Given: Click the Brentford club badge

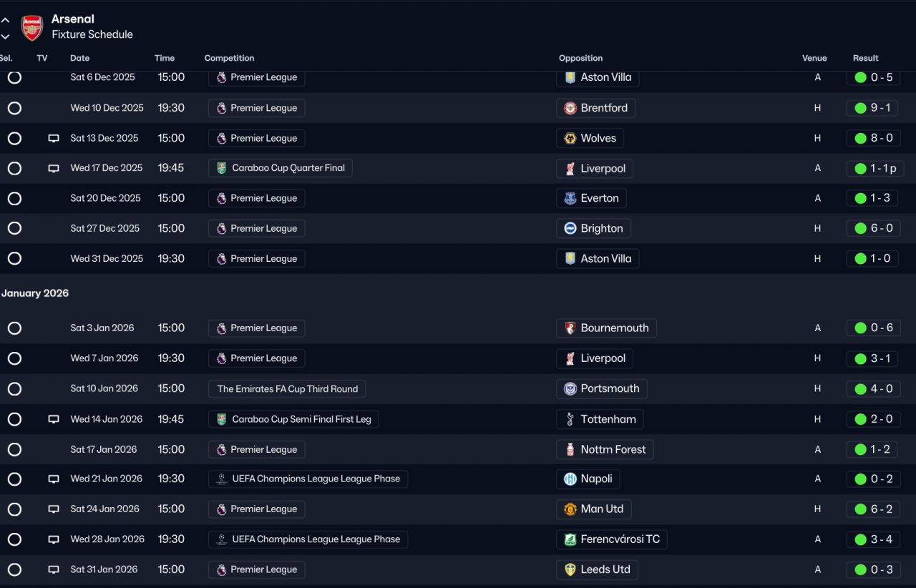Looking at the screenshot, I should 570,108.
